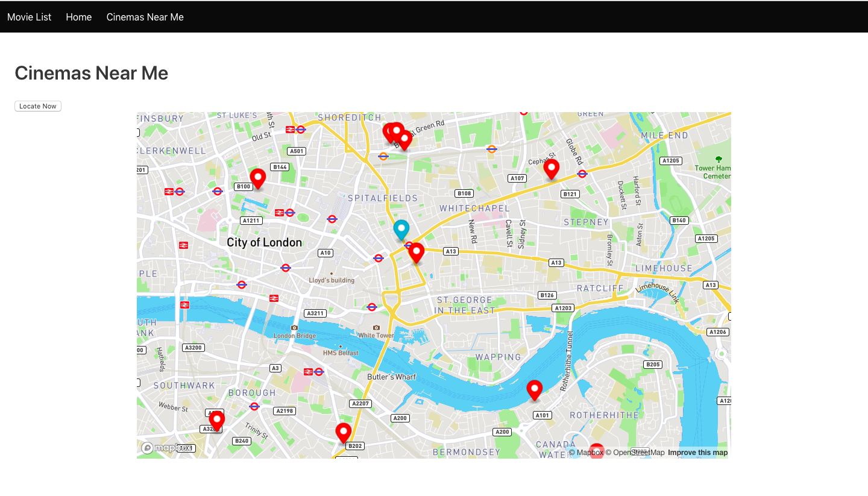Image resolution: width=868 pixels, height=496 pixels.
Task: Click red pin near Canada Water
Action: pyautogui.click(x=596, y=451)
